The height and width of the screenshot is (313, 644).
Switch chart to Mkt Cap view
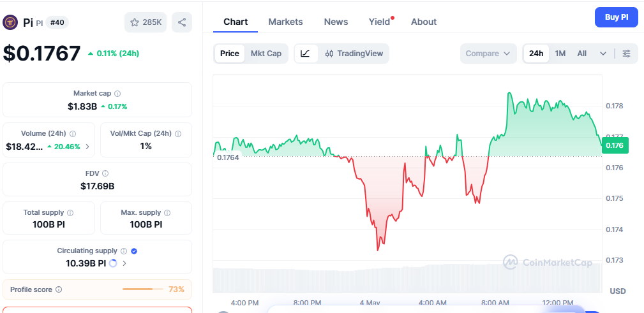click(266, 54)
